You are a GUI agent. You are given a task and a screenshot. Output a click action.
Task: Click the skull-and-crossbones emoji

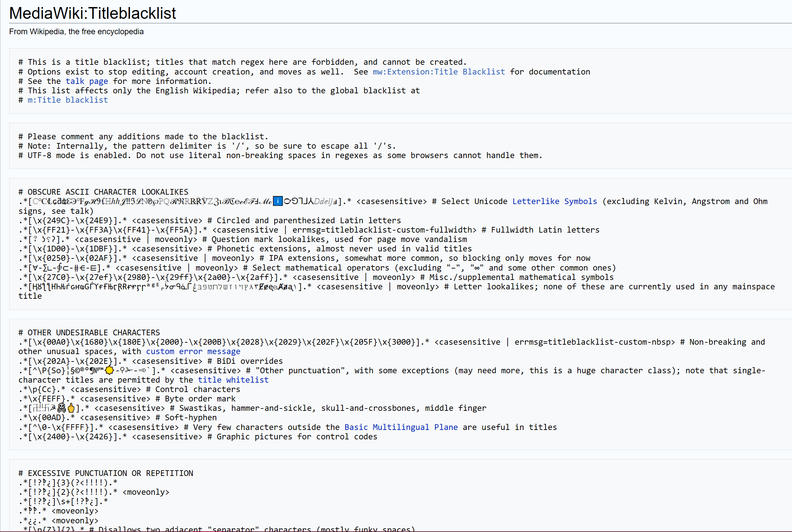[62, 408]
